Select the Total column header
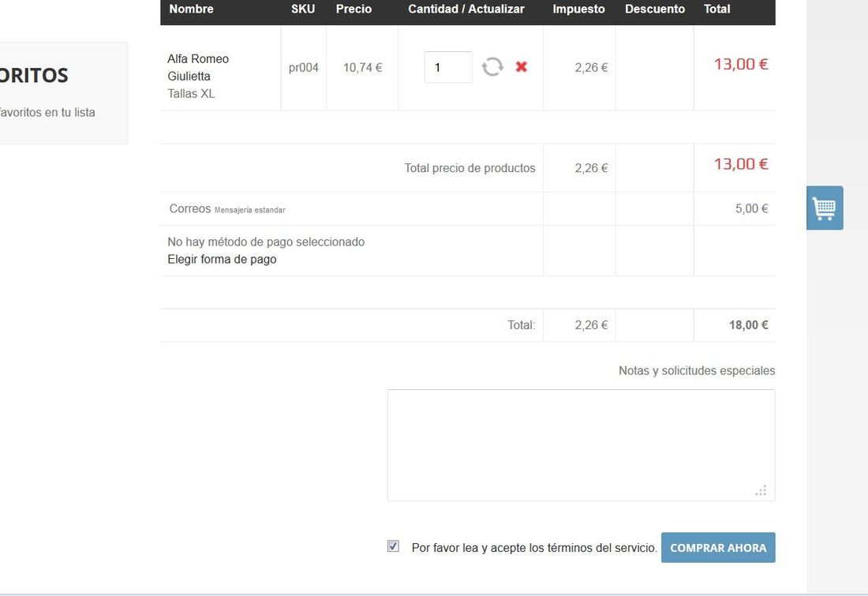The image size is (868, 596). click(x=716, y=9)
